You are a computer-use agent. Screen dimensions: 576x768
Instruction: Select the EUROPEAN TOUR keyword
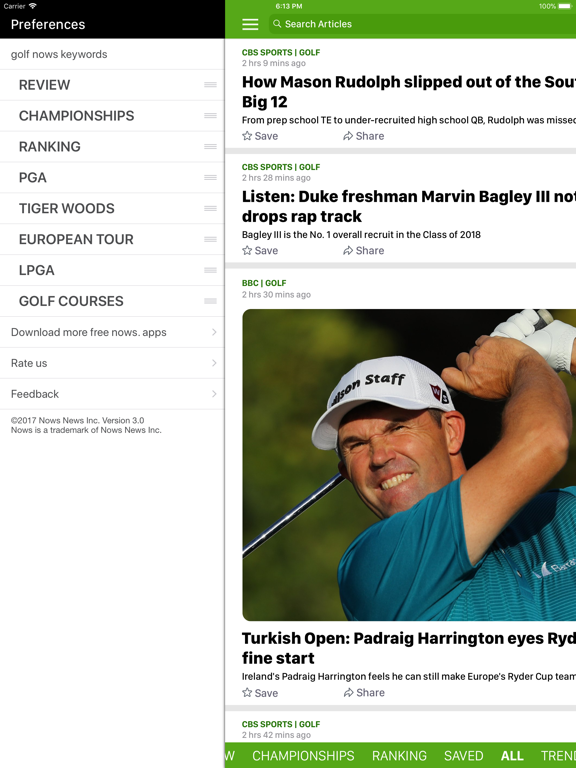76,239
